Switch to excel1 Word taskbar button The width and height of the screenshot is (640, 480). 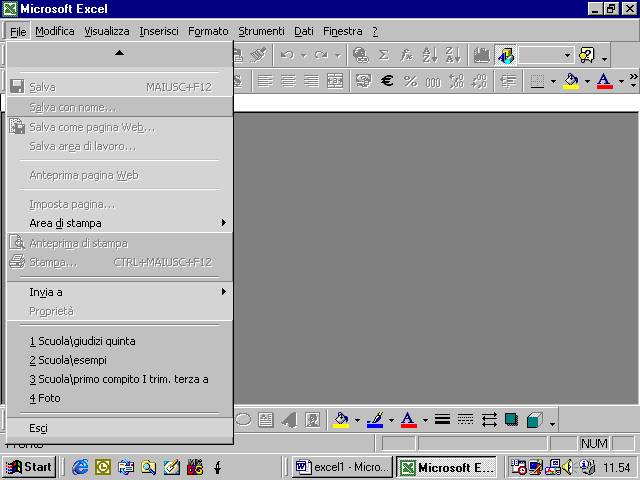(342, 467)
